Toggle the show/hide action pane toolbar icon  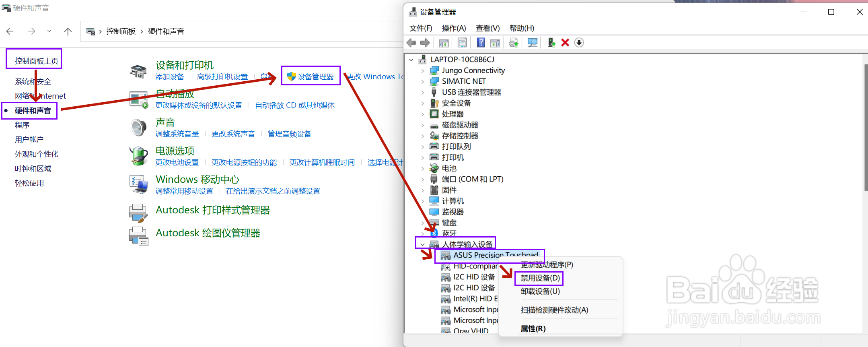496,43
